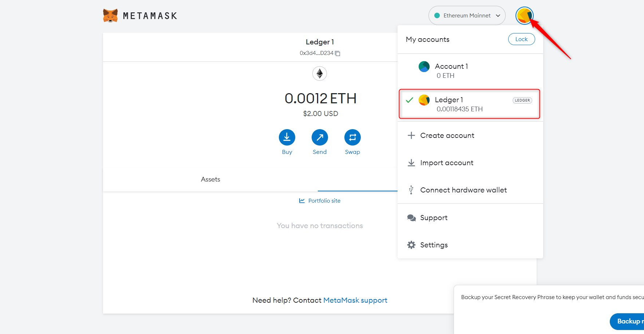
Task: Select the Ledger 1 account entry
Action: [x=469, y=104]
